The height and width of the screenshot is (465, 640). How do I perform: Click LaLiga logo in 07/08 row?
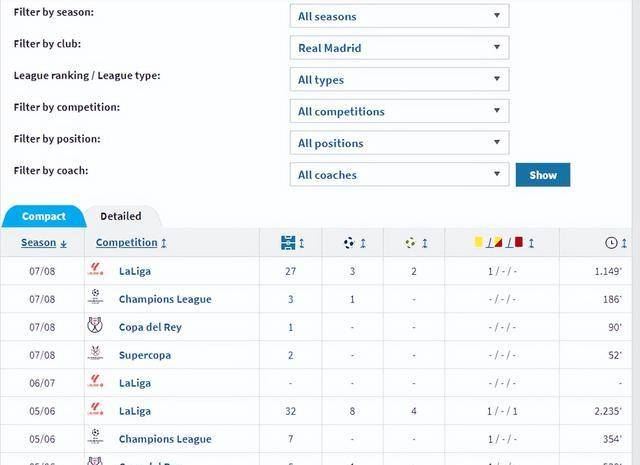(95, 270)
